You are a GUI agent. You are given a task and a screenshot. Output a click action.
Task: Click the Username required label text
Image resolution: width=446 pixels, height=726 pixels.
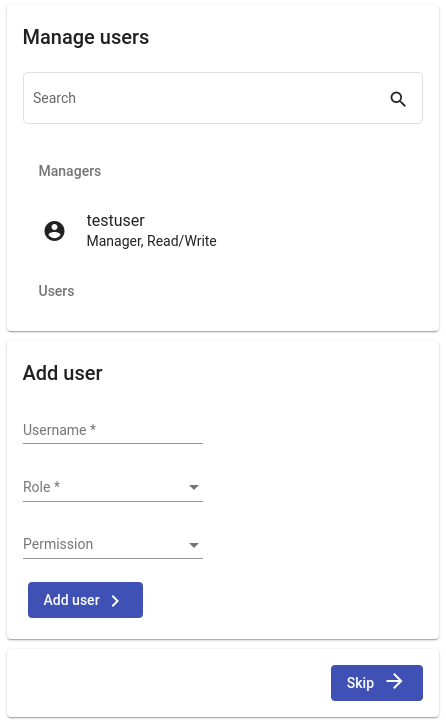point(59,430)
